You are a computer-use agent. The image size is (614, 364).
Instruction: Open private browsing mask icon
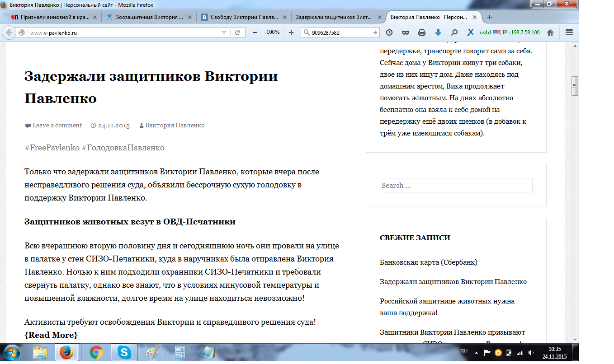(406, 33)
